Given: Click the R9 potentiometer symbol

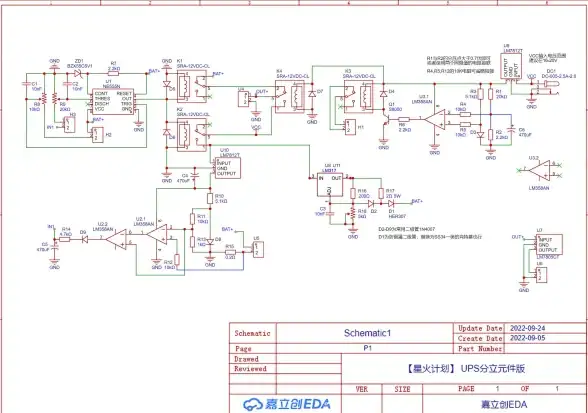Looking at the screenshot, I should (55, 99).
